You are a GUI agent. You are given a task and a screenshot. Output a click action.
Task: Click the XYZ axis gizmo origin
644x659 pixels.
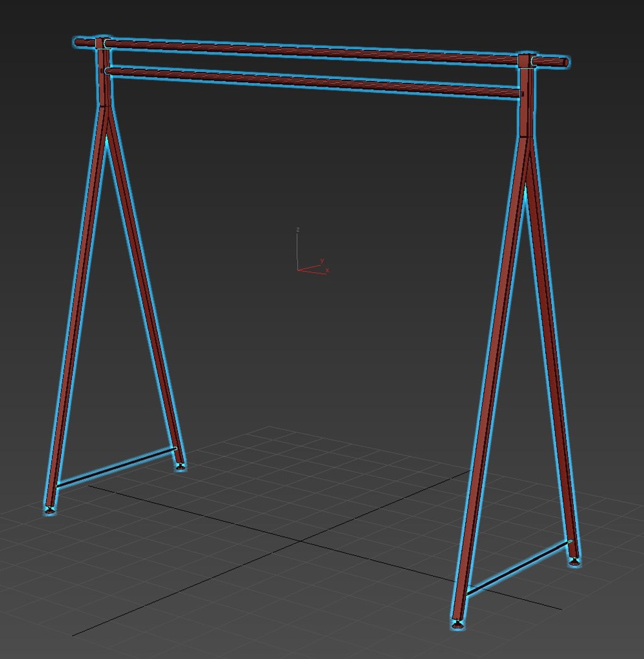point(298,270)
